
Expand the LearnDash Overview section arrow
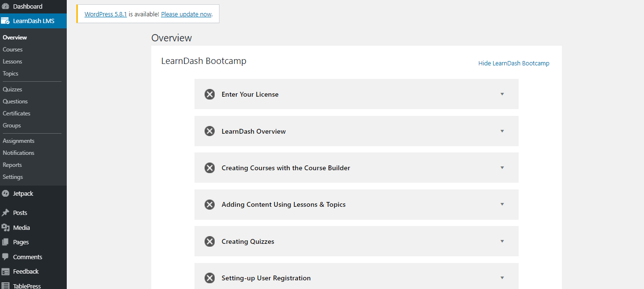pyautogui.click(x=502, y=131)
